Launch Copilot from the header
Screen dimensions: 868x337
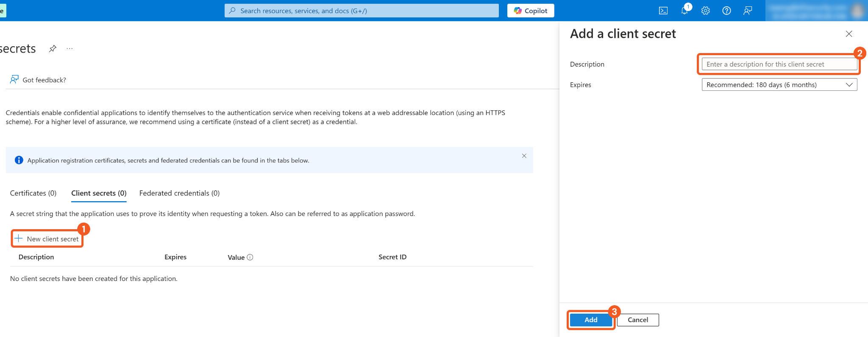pyautogui.click(x=531, y=11)
